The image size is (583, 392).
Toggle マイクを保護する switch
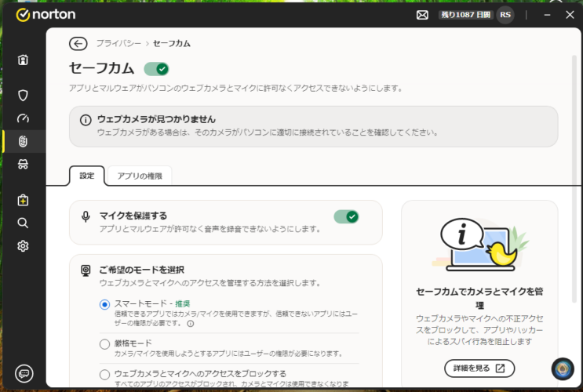tap(346, 216)
